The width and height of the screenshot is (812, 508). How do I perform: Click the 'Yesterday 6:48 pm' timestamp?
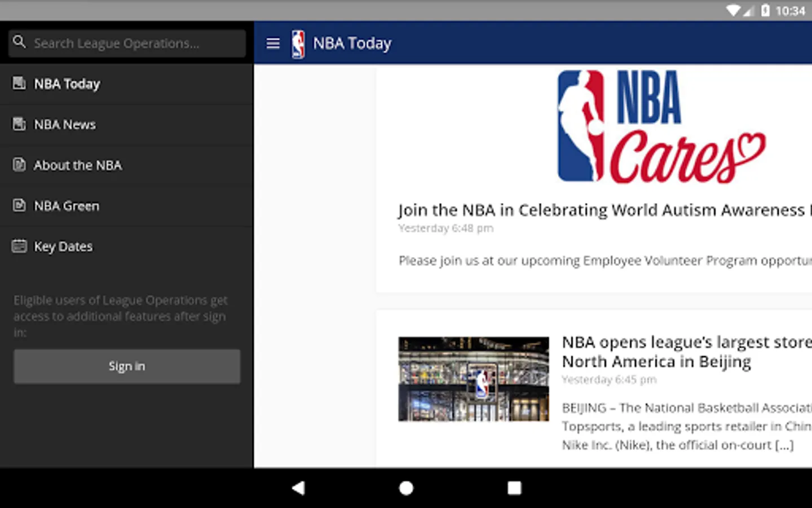pyautogui.click(x=446, y=229)
